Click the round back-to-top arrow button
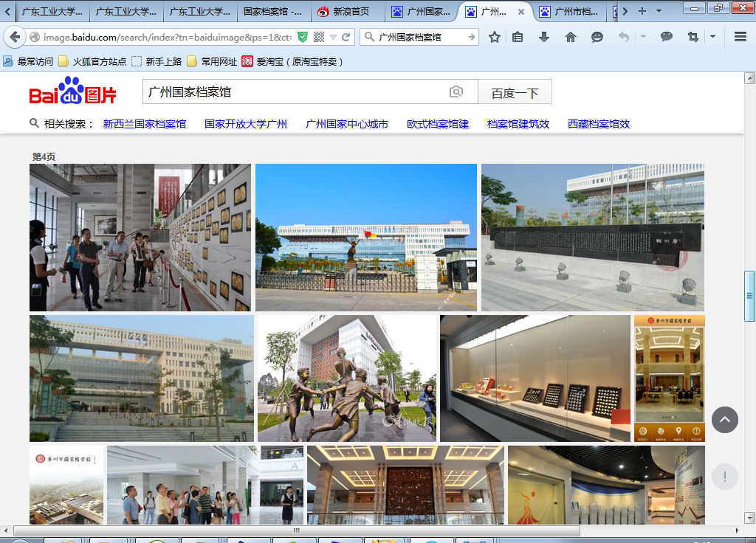Screen dimensions: 756x543 tap(724, 420)
